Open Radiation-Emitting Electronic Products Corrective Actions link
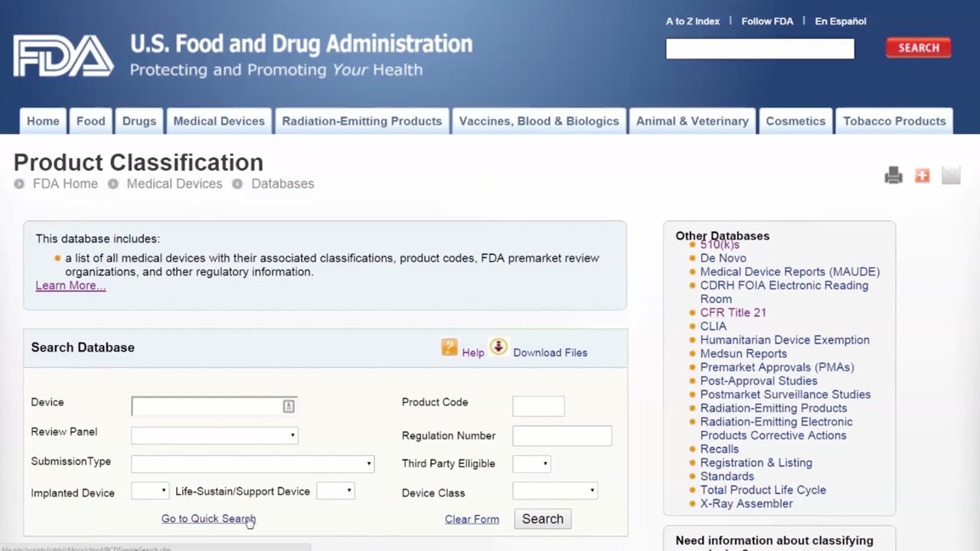 tap(776, 429)
